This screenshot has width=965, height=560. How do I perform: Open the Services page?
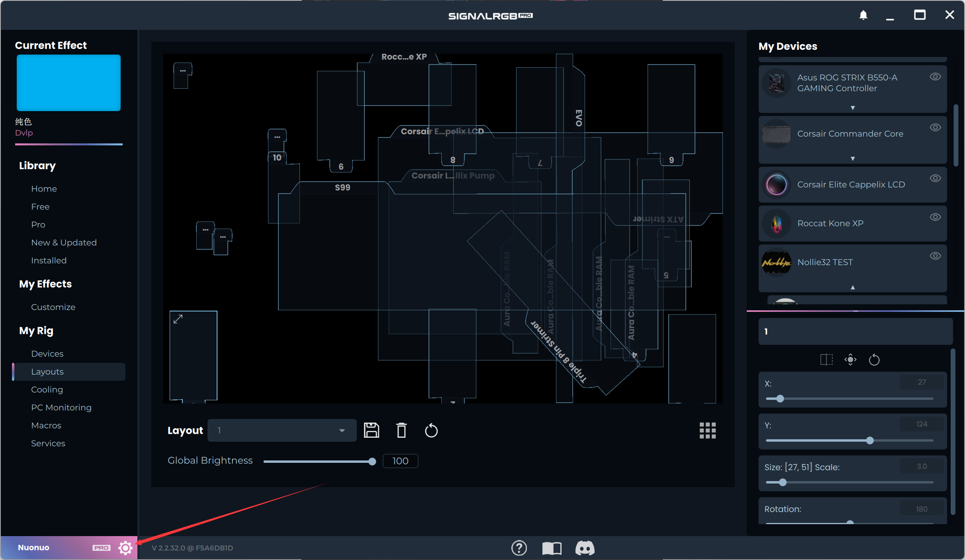tap(48, 443)
